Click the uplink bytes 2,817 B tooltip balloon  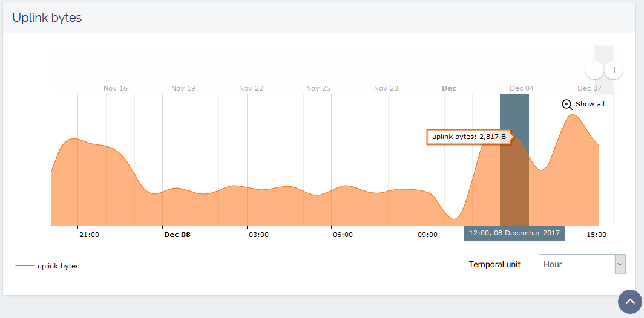point(468,137)
